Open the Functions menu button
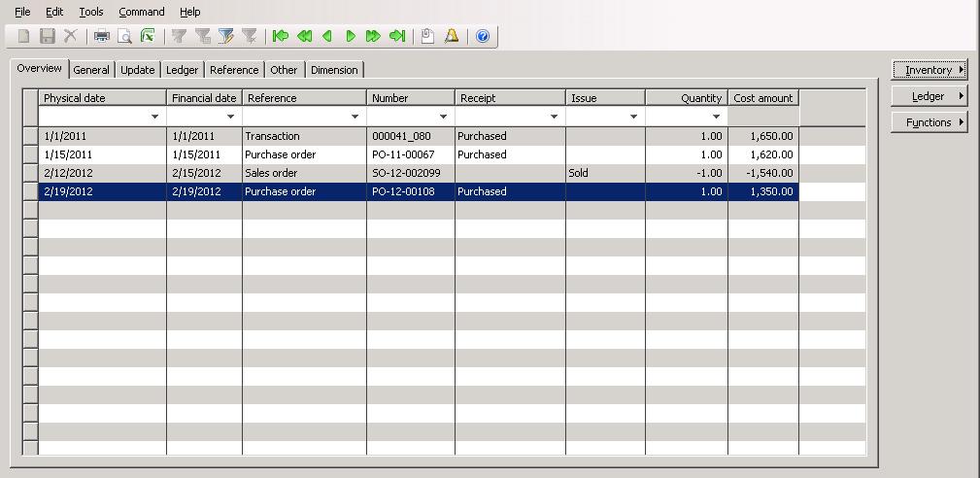This screenshot has width=980, height=478. click(929, 122)
